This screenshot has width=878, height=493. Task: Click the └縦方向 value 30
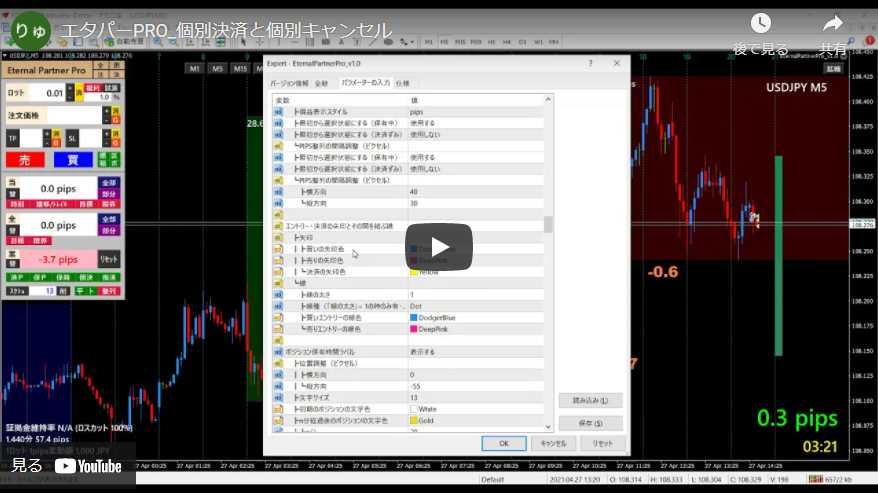[x=414, y=203]
